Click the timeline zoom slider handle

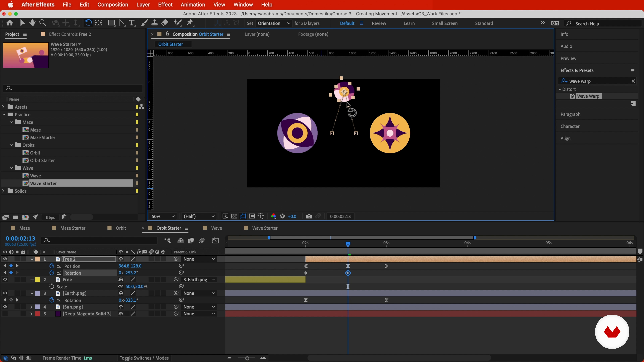[247, 358]
